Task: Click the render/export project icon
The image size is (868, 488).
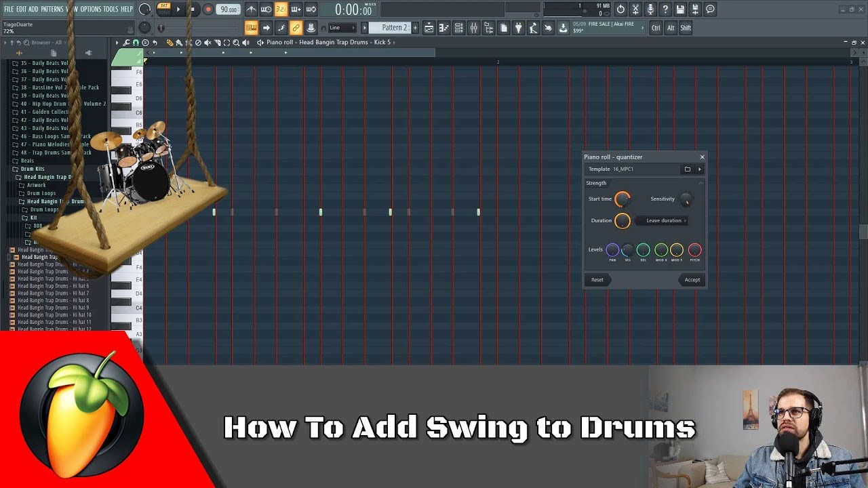Action: coord(695,9)
